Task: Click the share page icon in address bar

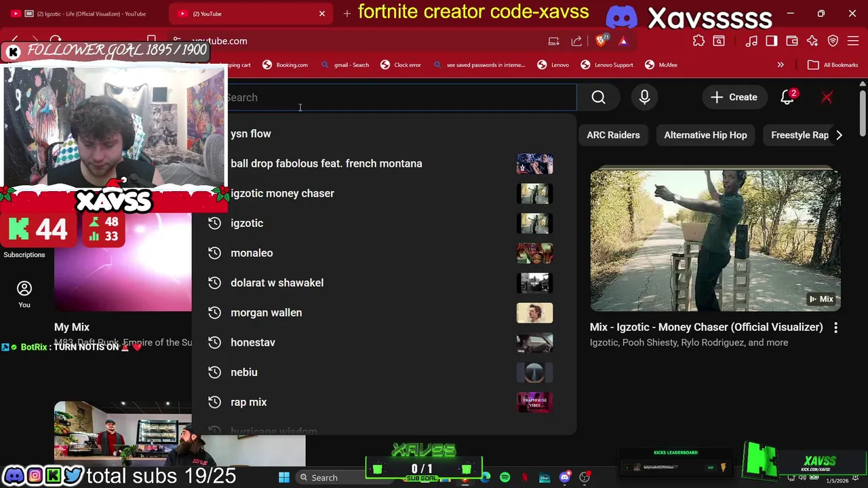Action: tap(576, 41)
